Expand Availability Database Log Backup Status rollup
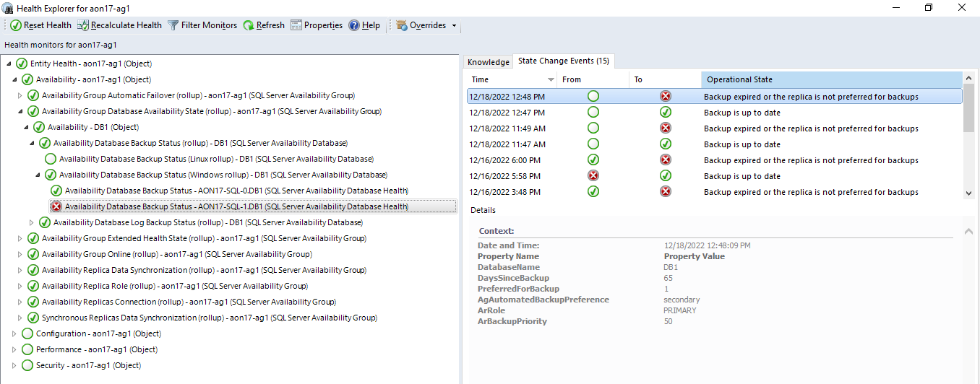 32,222
